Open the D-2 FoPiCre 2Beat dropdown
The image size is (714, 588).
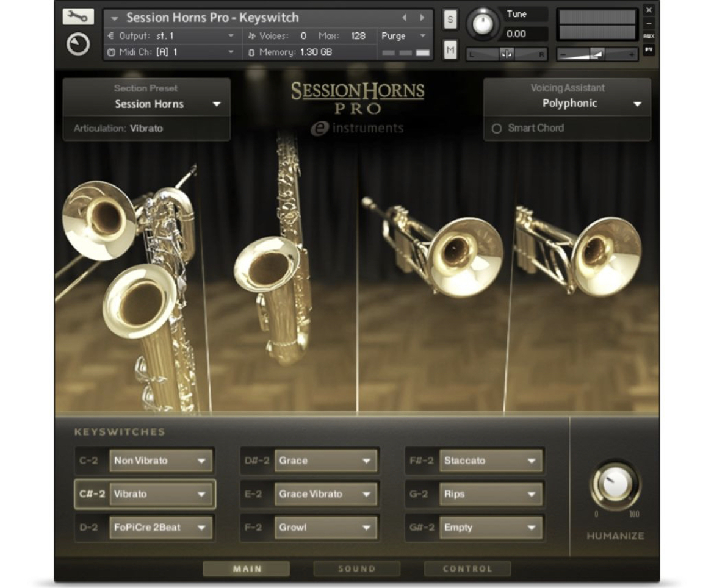click(160, 528)
